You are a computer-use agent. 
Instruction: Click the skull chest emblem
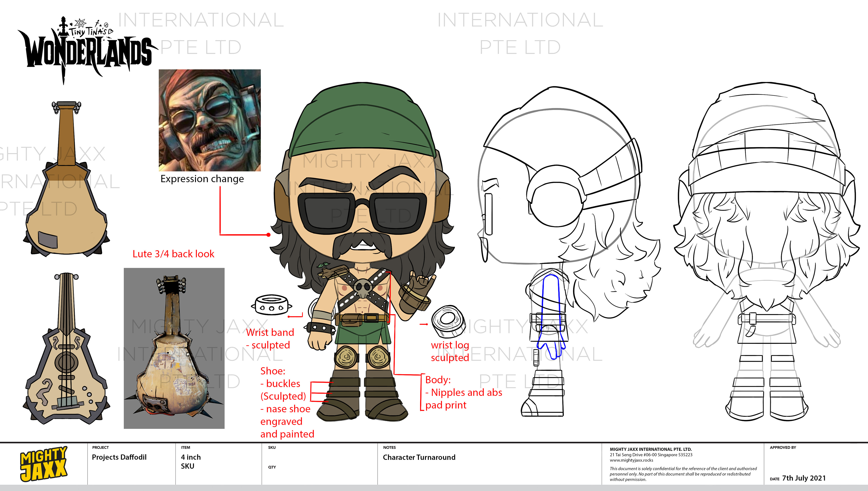tap(363, 289)
